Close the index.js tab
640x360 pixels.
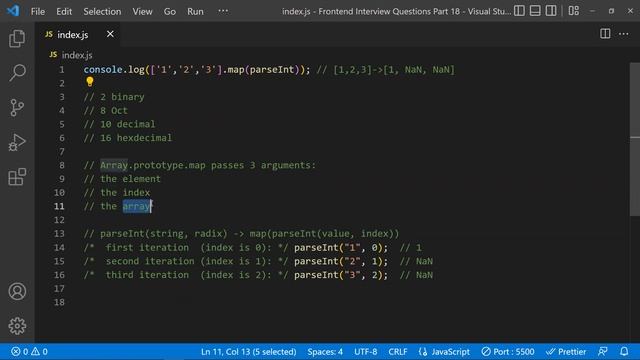tap(110, 34)
